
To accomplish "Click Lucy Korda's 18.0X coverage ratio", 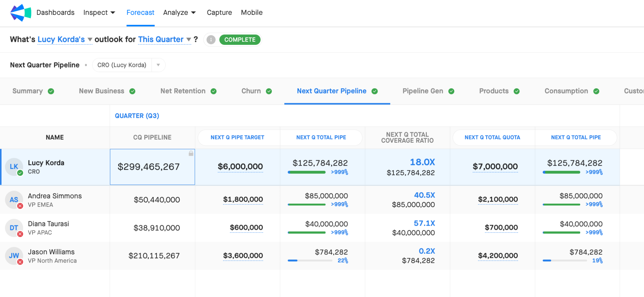I will click(x=422, y=162).
